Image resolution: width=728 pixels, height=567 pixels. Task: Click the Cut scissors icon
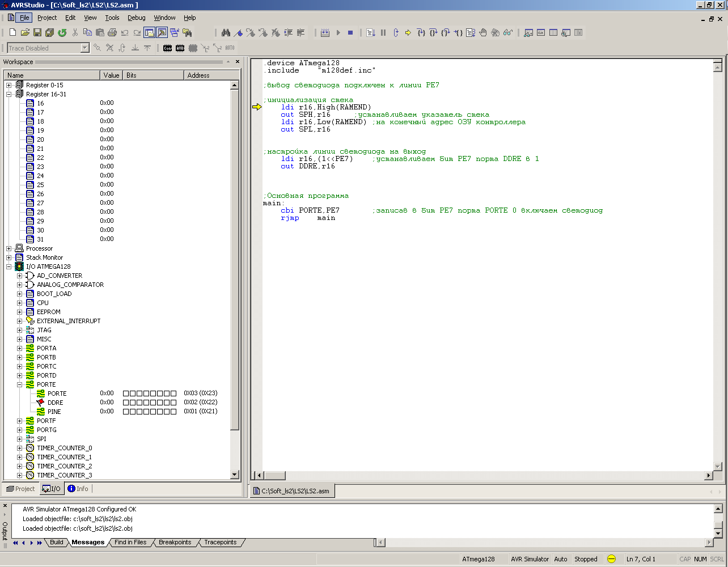coord(75,32)
